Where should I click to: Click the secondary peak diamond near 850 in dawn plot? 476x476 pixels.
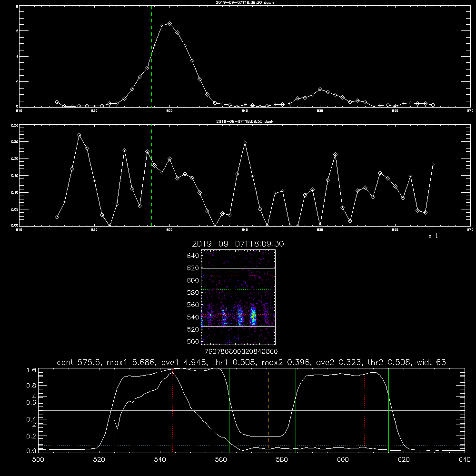pyautogui.click(x=320, y=89)
